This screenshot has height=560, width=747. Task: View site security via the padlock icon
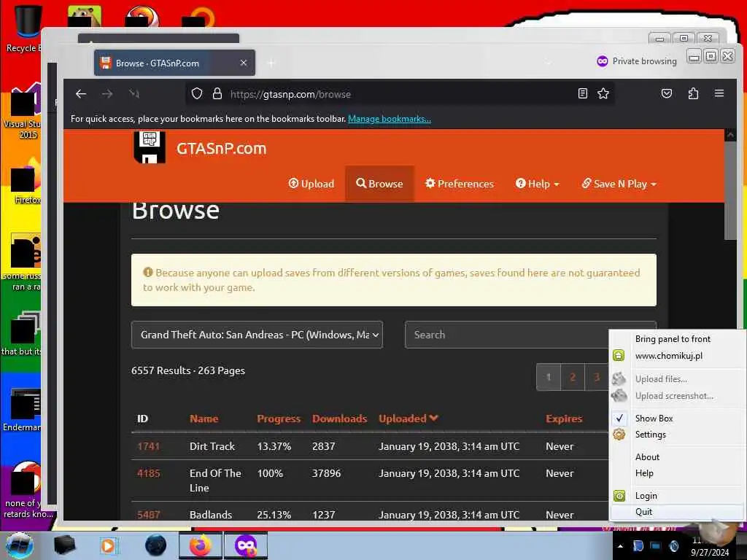[x=217, y=94]
